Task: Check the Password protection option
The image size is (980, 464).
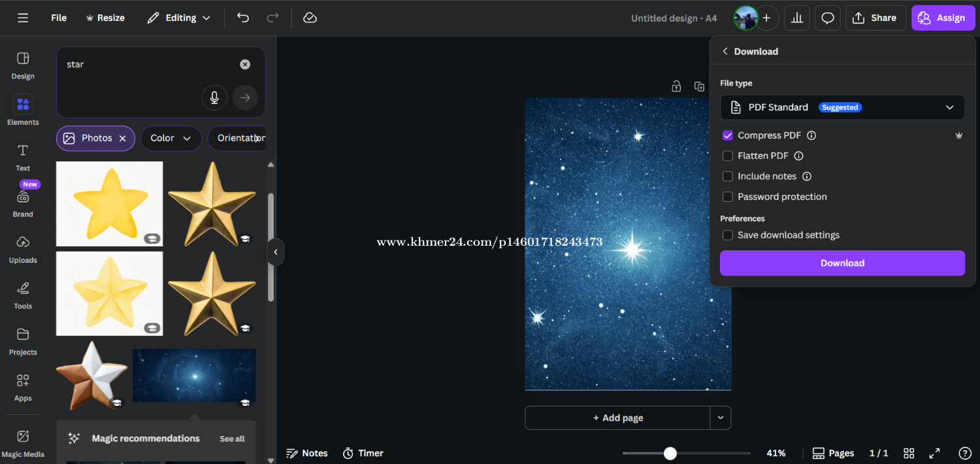Action: (727, 197)
